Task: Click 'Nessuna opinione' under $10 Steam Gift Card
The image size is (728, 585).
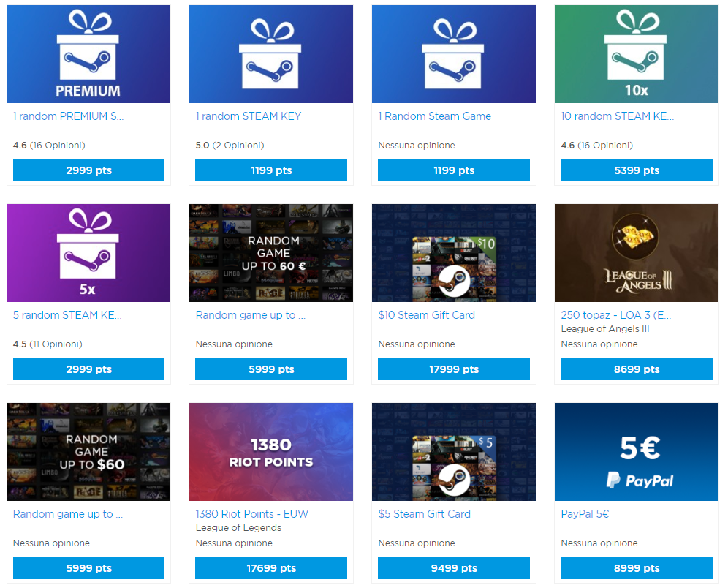Action: point(417,344)
